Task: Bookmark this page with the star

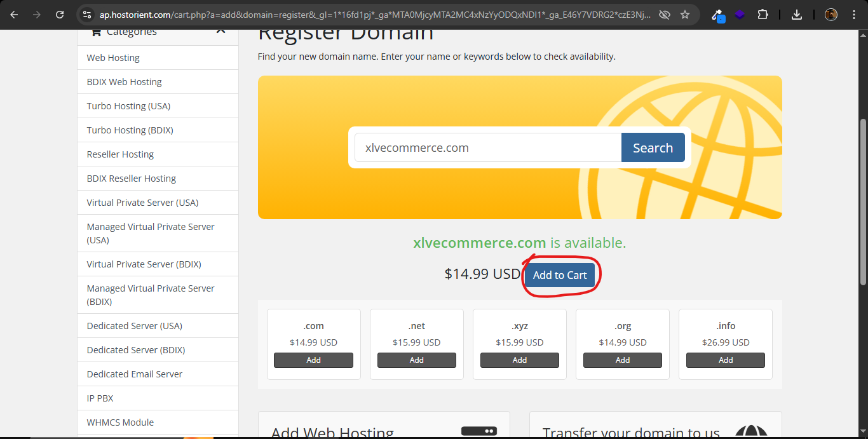Action: [685, 15]
